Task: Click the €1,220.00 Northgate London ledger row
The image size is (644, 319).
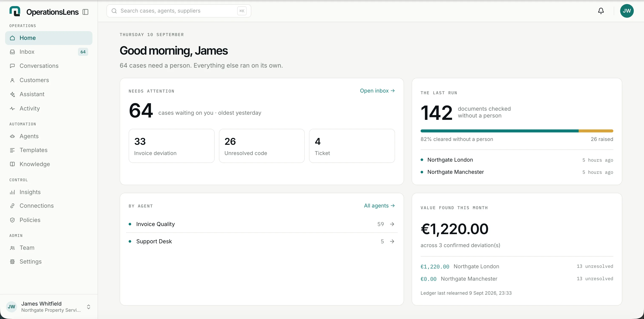Action: click(x=517, y=266)
